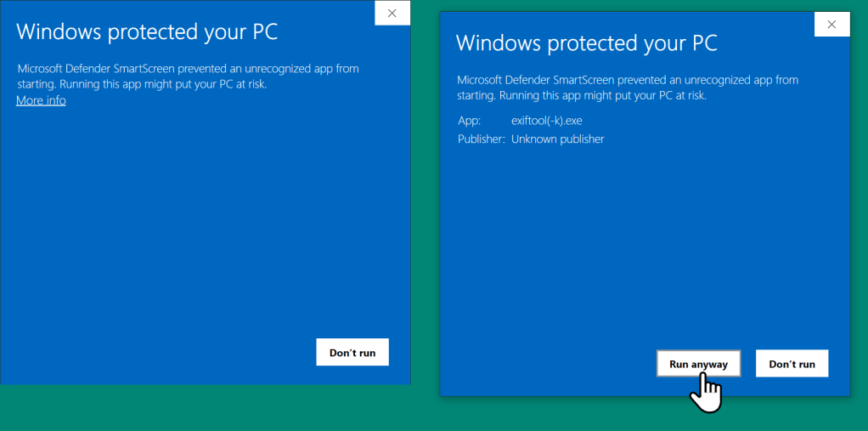Close the right dialog showing app details
The width and height of the screenshot is (868, 431).
(x=831, y=24)
